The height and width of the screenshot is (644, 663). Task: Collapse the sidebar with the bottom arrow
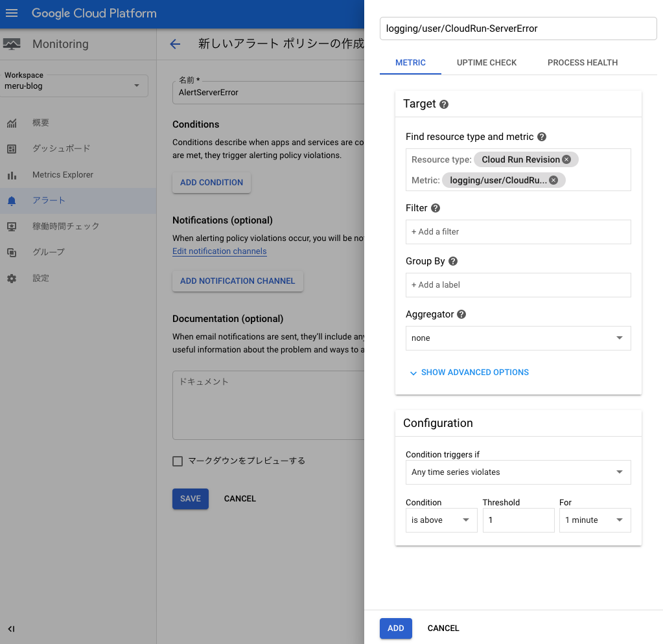[x=12, y=629]
